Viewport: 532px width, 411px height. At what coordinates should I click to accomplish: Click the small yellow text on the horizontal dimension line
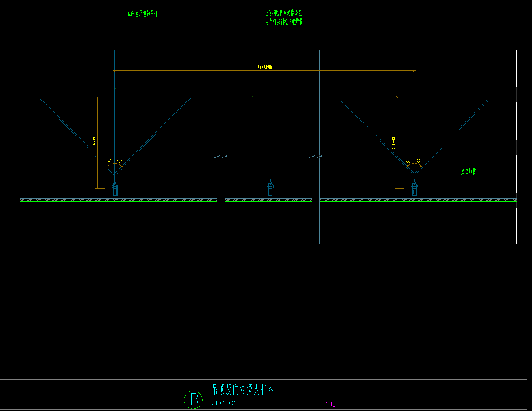(x=264, y=67)
